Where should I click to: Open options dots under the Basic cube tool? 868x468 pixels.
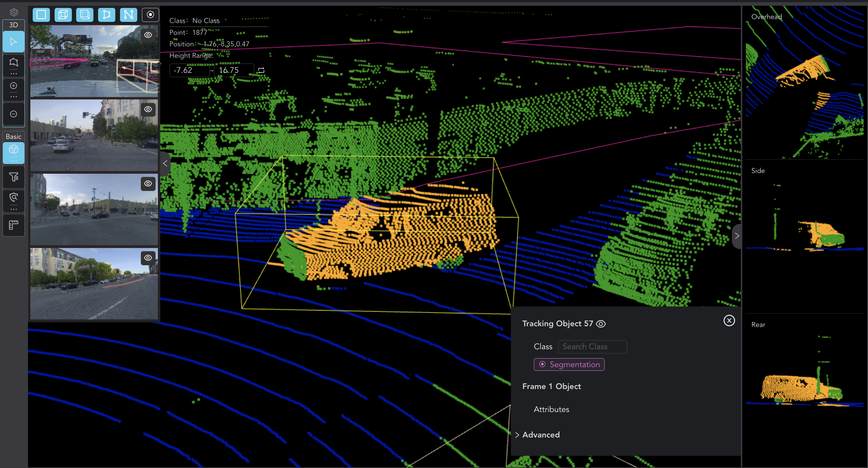[14, 160]
